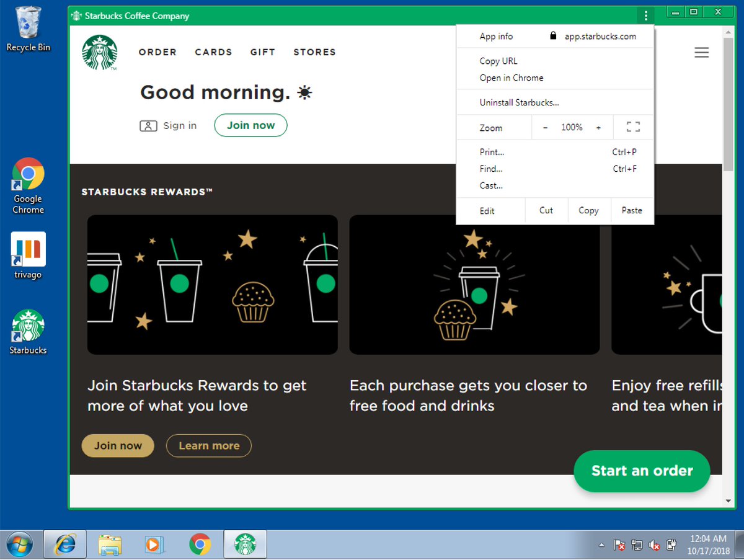This screenshot has width=744, height=560.
Task: Click Action Center flag tray icon
Action: click(619, 545)
